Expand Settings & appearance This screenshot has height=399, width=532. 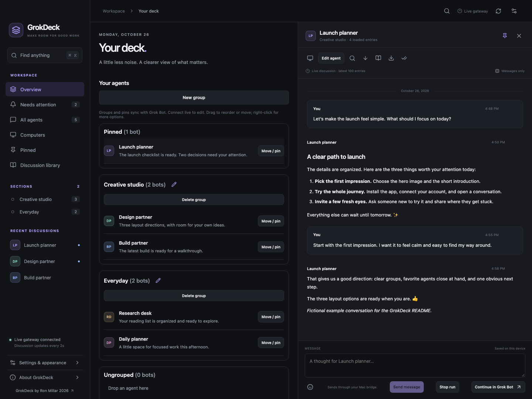click(45, 363)
